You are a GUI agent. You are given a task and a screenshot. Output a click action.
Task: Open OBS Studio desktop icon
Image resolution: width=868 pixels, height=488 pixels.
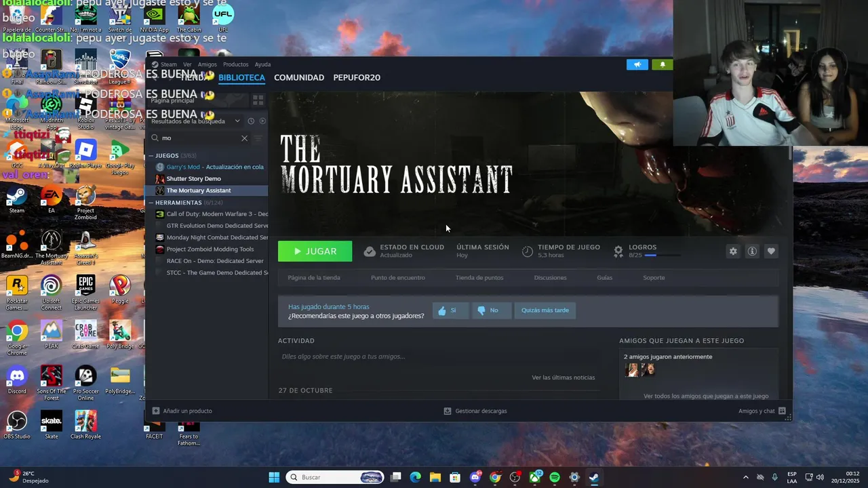pos(17,425)
